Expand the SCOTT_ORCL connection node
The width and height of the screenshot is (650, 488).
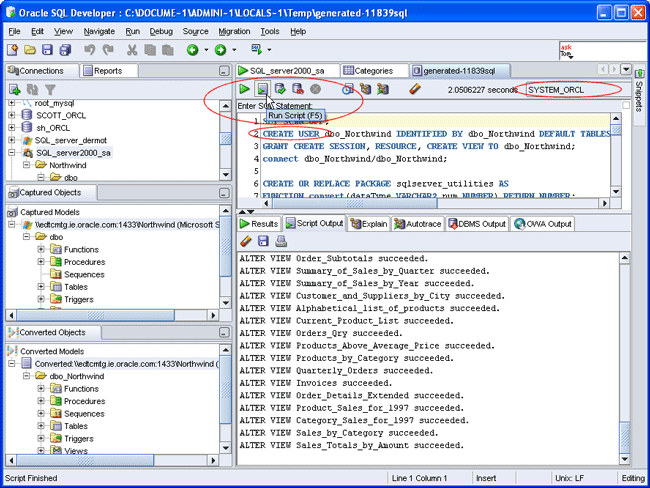[x=12, y=115]
